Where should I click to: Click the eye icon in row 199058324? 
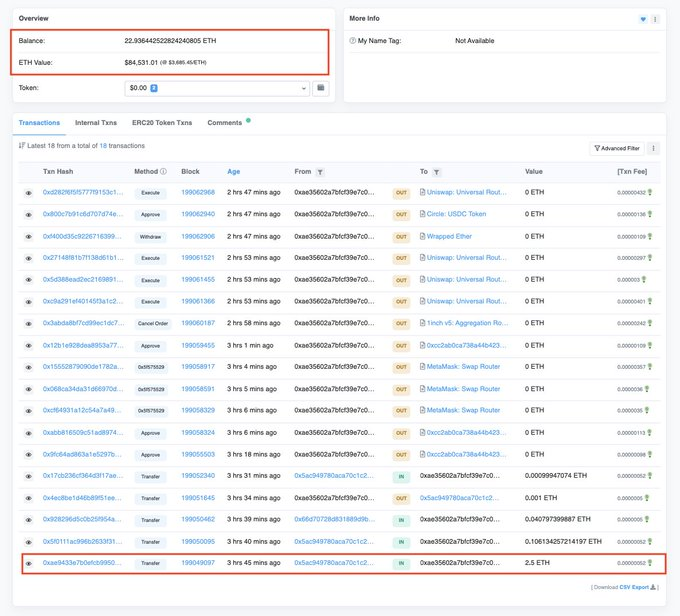[x=29, y=433]
